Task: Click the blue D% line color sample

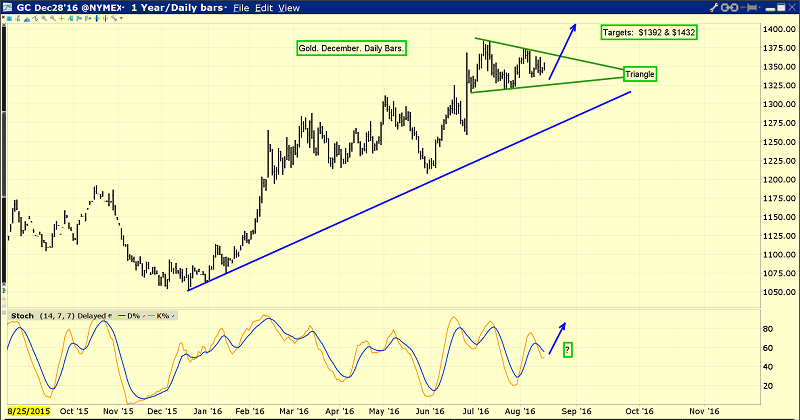Action: pos(121,316)
